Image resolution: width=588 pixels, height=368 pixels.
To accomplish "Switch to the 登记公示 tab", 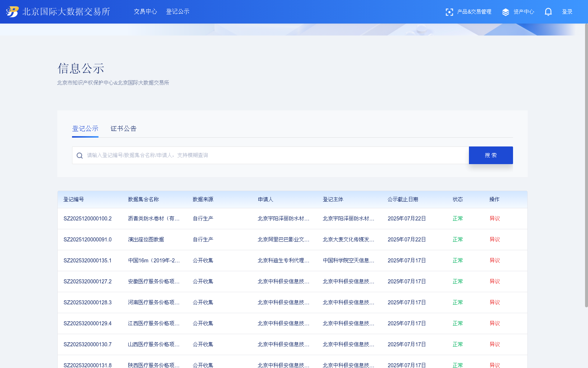I will (85, 128).
